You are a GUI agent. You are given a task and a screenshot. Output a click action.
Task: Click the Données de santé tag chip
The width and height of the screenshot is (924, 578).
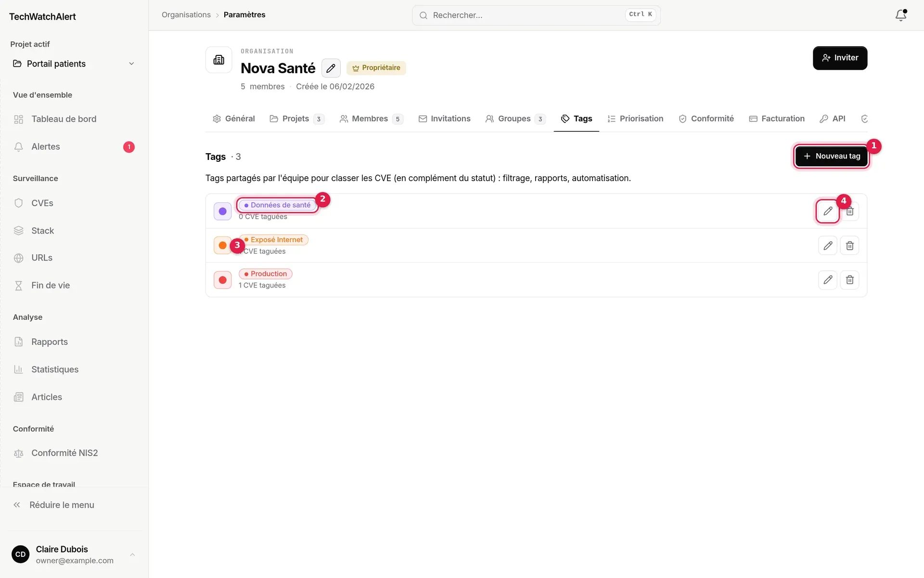point(278,205)
